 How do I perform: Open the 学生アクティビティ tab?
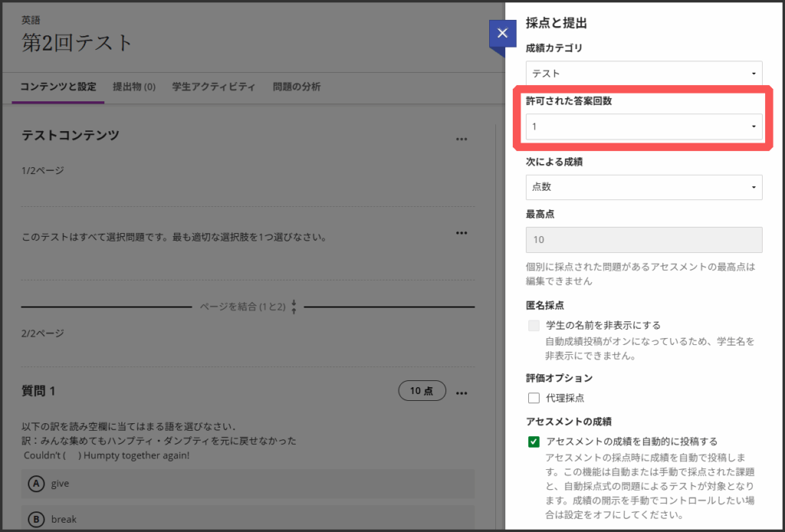click(214, 87)
